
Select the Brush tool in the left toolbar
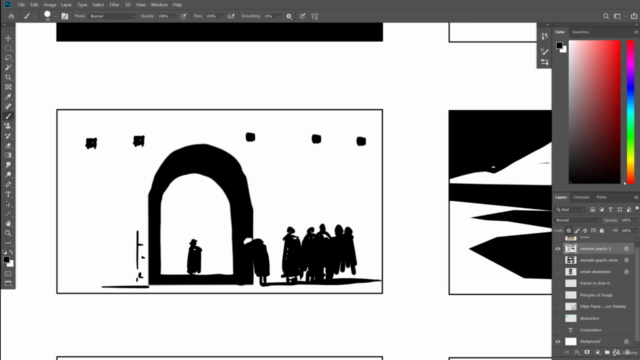[x=8, y=116]
